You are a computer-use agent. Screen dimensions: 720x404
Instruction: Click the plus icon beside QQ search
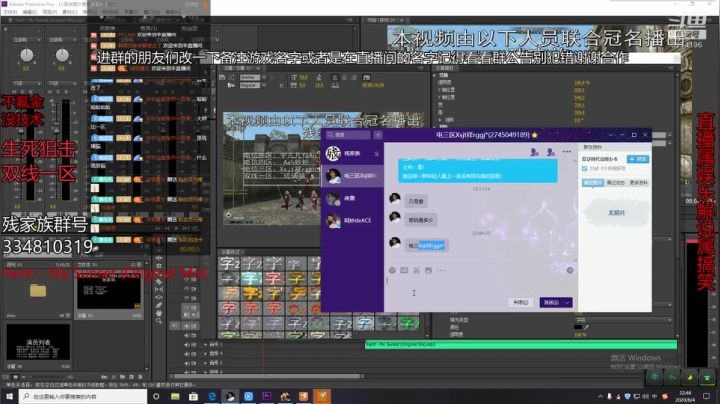pyautogui.click(x=378, y=135)
